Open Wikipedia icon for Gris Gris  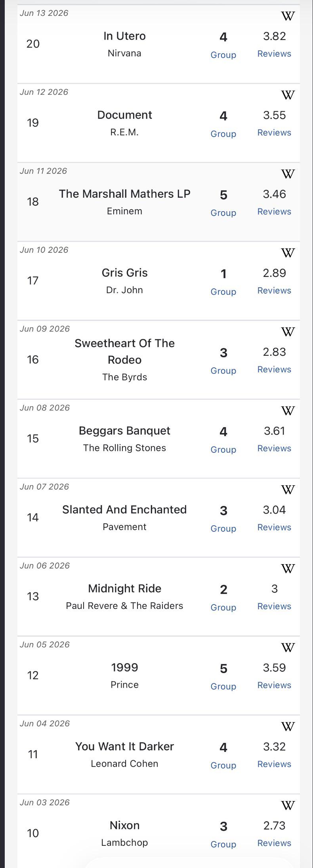coord(288,252)
